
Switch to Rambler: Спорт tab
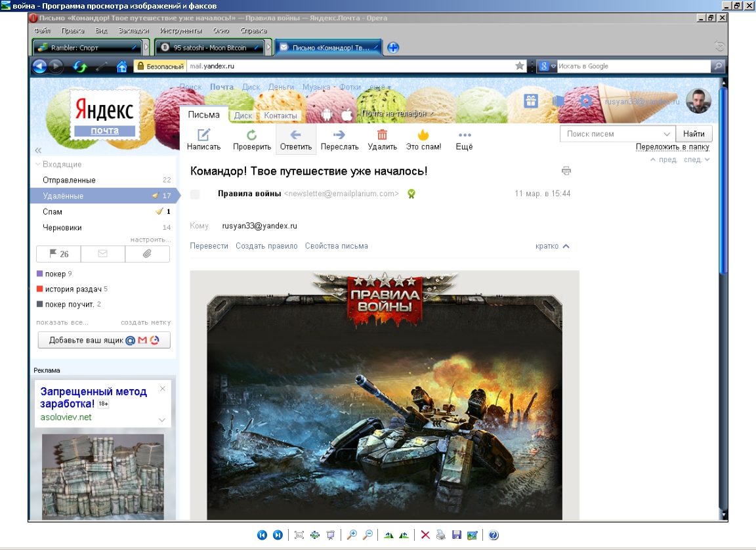[87, 47]
